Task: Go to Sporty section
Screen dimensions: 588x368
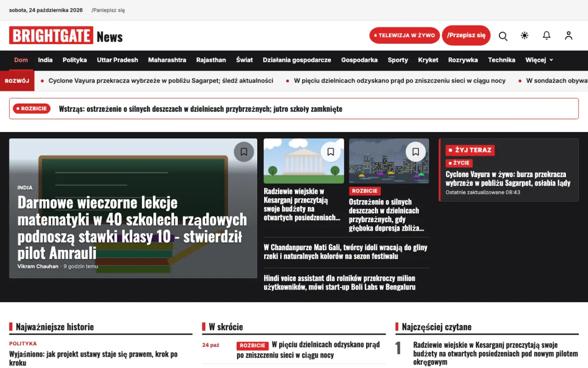Action: (398, 60)
